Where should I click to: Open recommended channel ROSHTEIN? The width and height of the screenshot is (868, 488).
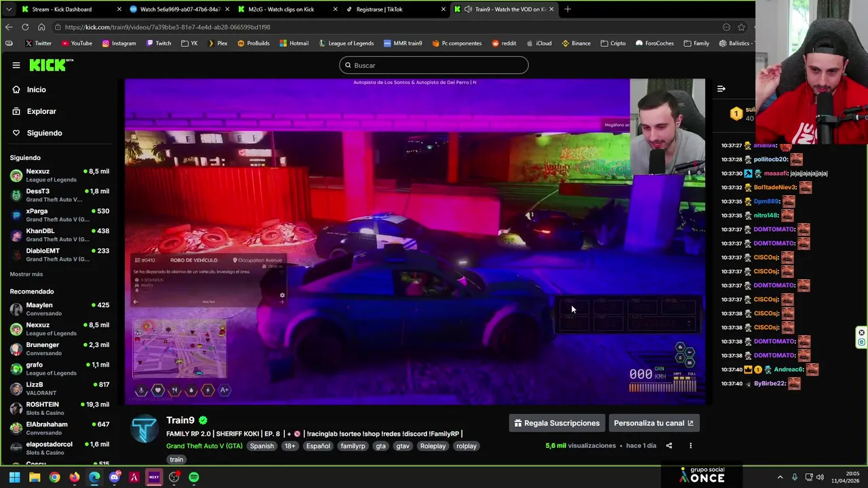(60, 408)
